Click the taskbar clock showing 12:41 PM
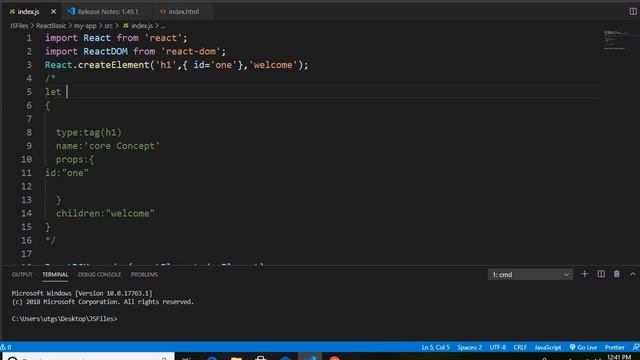This screenshot has height=360, width=640. [x=619, y=357]
